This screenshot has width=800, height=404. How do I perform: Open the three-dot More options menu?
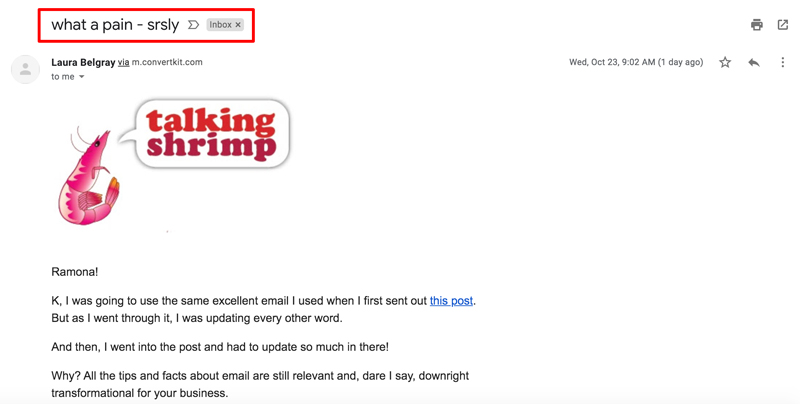783,62
